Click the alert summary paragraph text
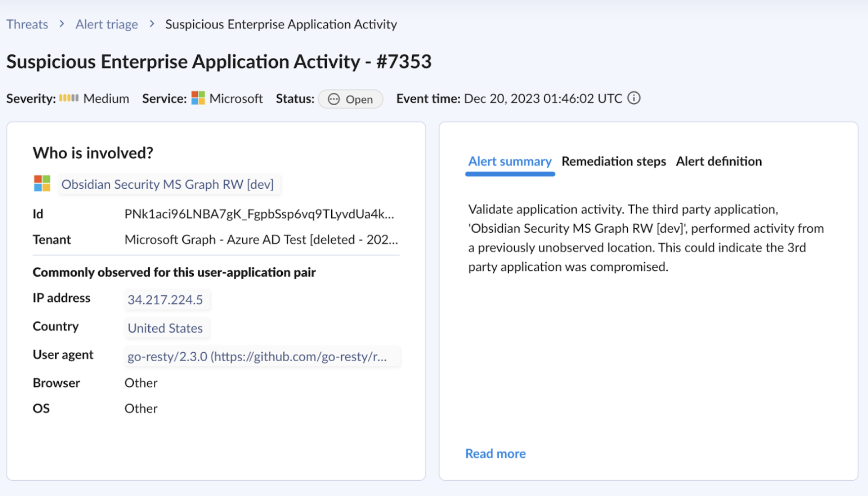 click(646, 238)
